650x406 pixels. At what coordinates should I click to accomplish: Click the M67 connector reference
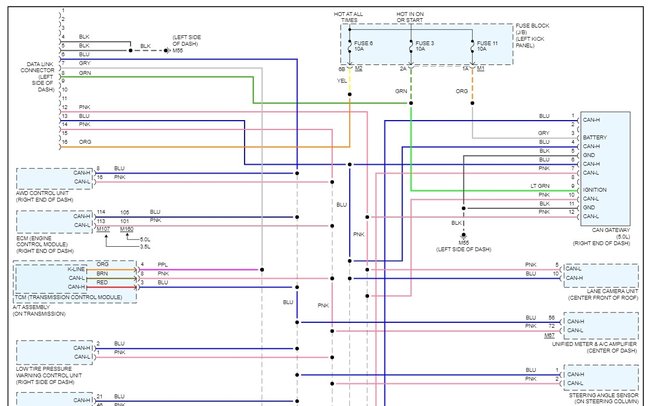coord(550,335)
